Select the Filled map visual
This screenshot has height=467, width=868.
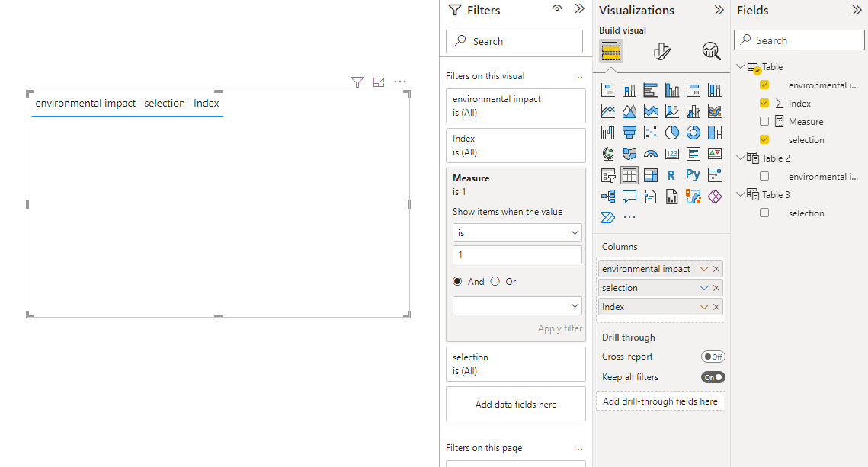pos(629,154)
